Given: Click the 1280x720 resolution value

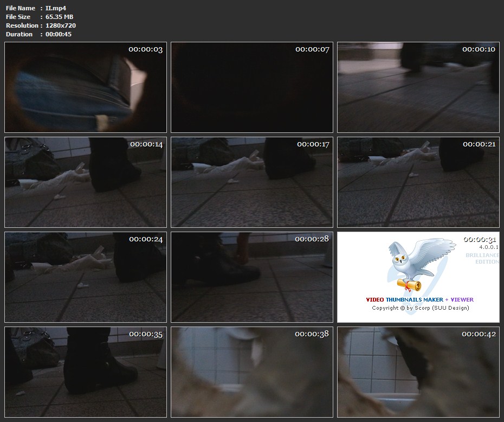Looking at the screenshot, I should [x=61, y=25].
